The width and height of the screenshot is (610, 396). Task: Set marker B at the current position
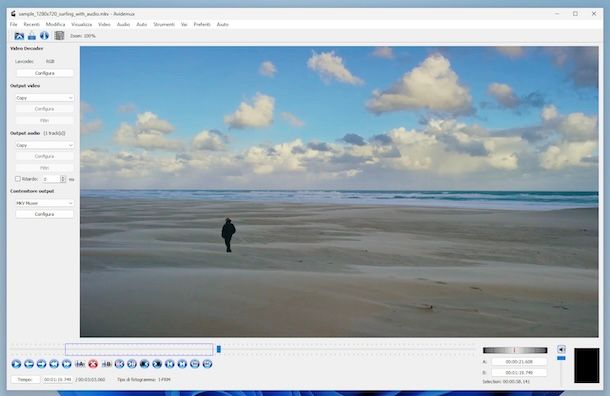pyautogui.click(x=106, y=364)
